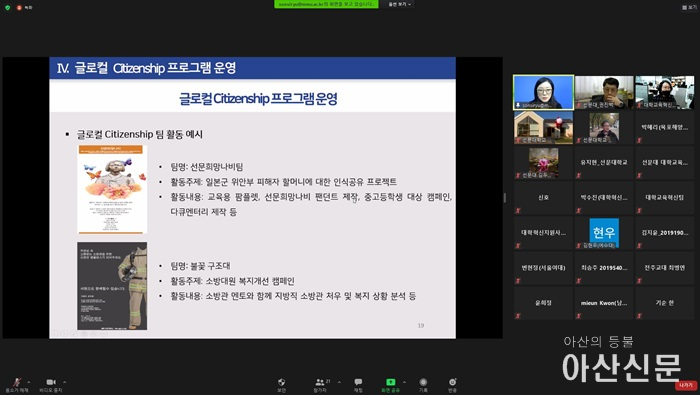Select the flower picture participant thumbnail

pos(543,163)
